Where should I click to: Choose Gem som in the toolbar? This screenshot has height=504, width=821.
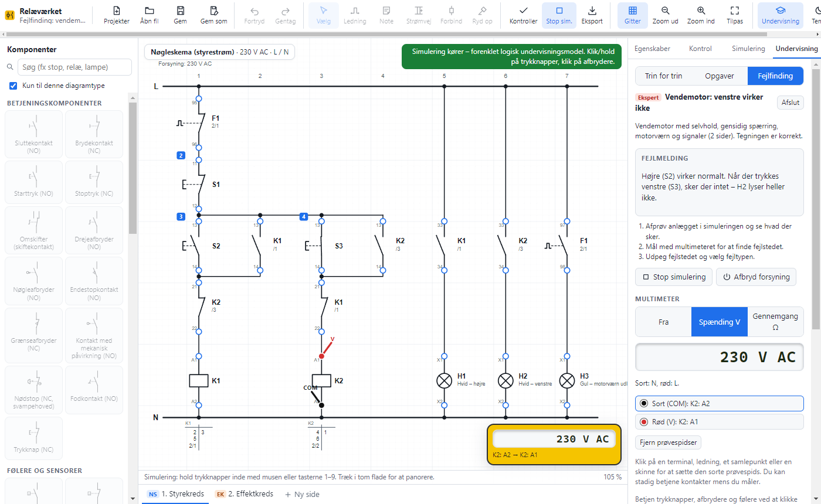click(x=213, y=15)
